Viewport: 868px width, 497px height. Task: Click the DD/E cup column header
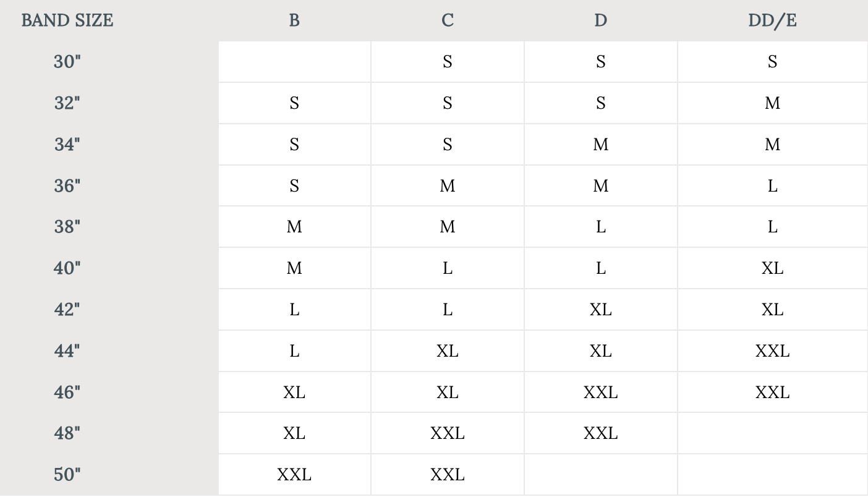pyautogui.click(x=772, y=20)
